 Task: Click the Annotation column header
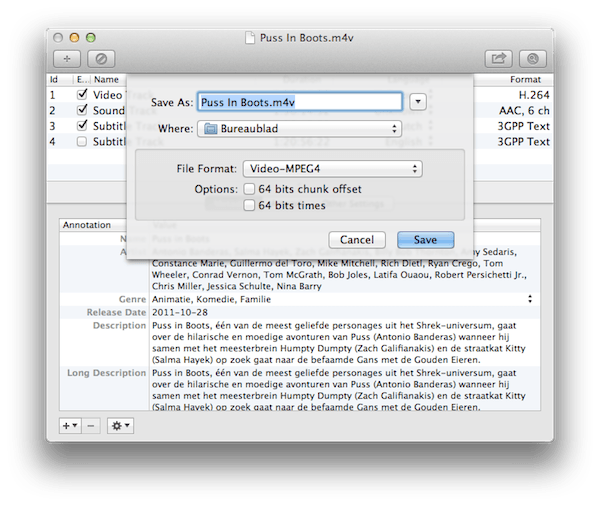click(x=87, y=225)
